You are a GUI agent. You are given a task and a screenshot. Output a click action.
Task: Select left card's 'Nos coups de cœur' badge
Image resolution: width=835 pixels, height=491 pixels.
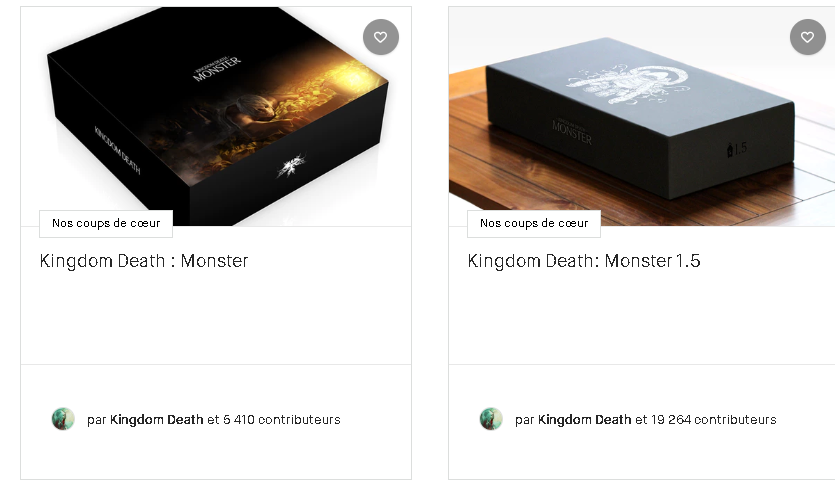click(x=106, y=224)
